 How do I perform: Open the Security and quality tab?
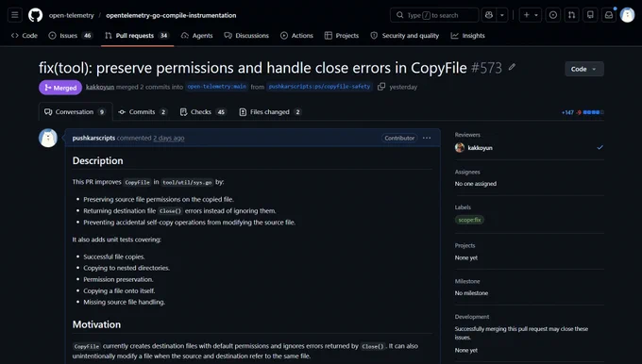404,36
